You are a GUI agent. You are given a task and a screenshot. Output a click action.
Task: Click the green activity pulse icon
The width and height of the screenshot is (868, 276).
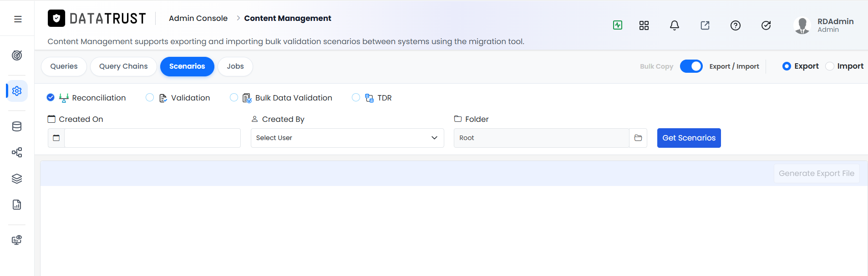(618, 25)
